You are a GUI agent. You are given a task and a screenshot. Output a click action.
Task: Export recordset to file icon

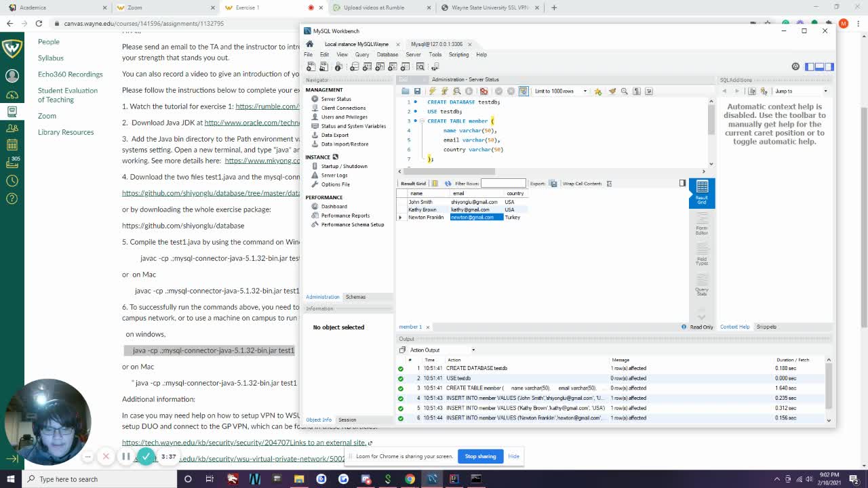(x=553, y=184)
